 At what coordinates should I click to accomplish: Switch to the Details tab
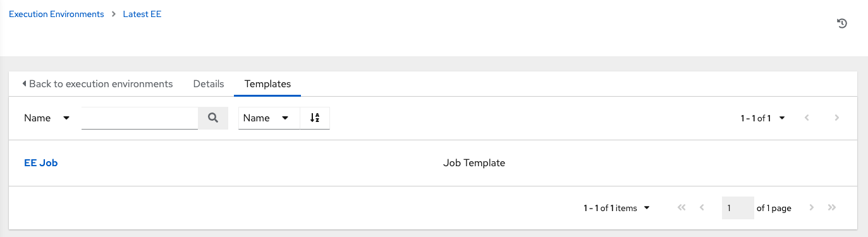tap(209, 84)
